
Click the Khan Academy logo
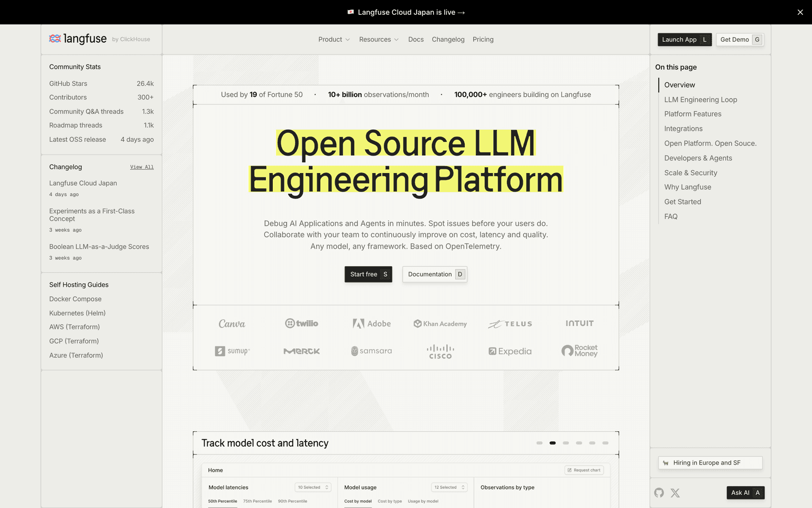pos(440,323)
